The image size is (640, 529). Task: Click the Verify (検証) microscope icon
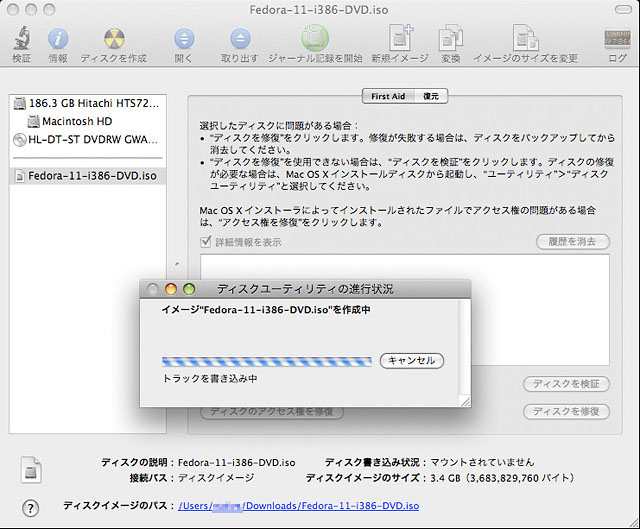[x=22, y=38]
